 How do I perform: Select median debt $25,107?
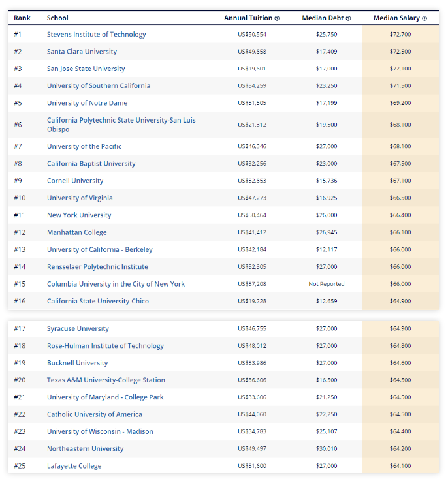(327, 432)
